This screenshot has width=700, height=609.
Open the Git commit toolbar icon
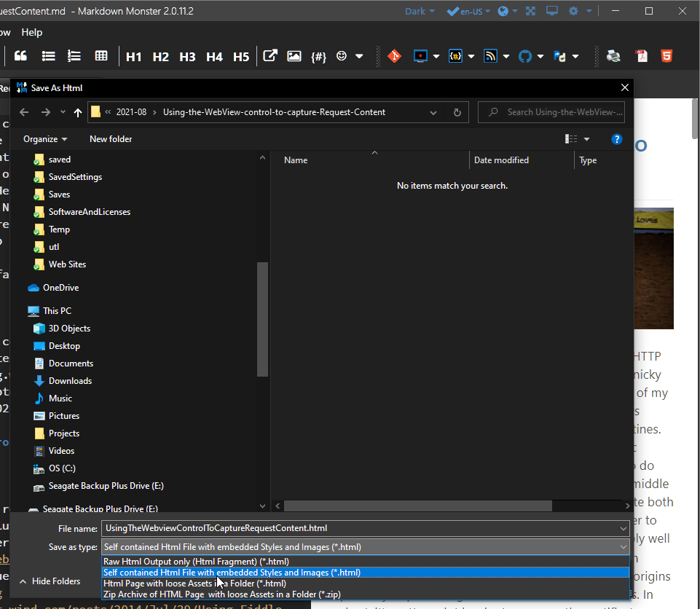pyautogui.click(x=394, y=56)
